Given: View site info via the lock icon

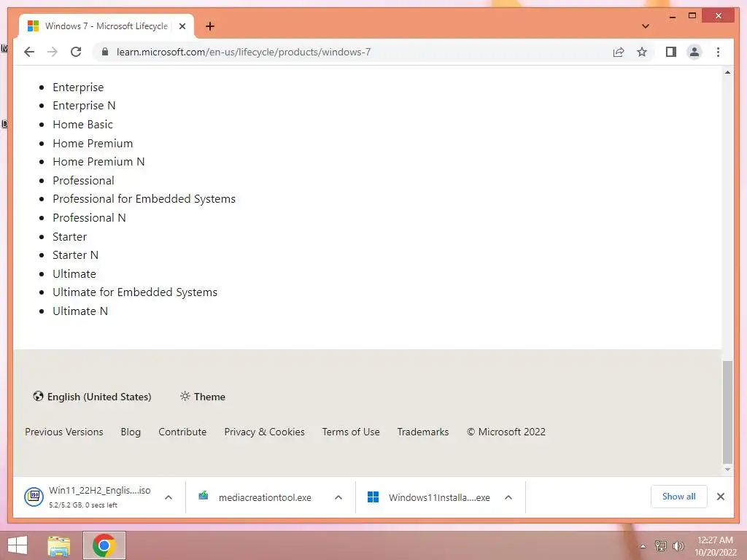Looking at the screenshot, I should pos(105,52).
